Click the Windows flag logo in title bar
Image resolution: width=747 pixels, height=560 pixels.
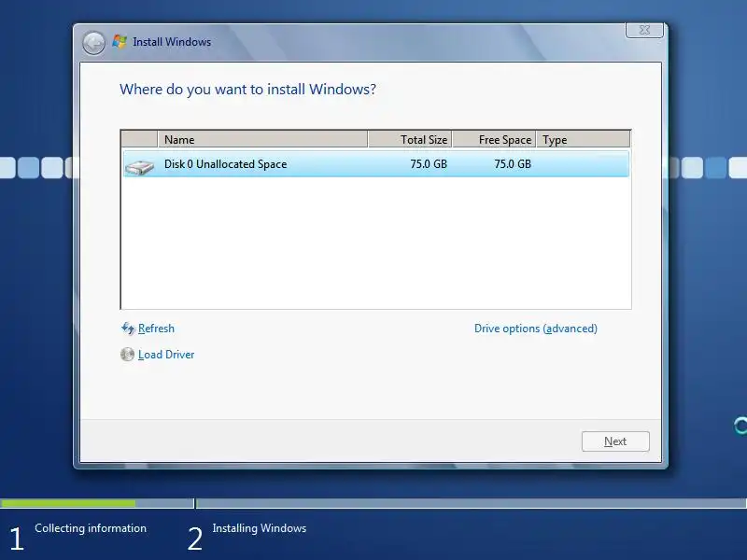click(120, 41)
